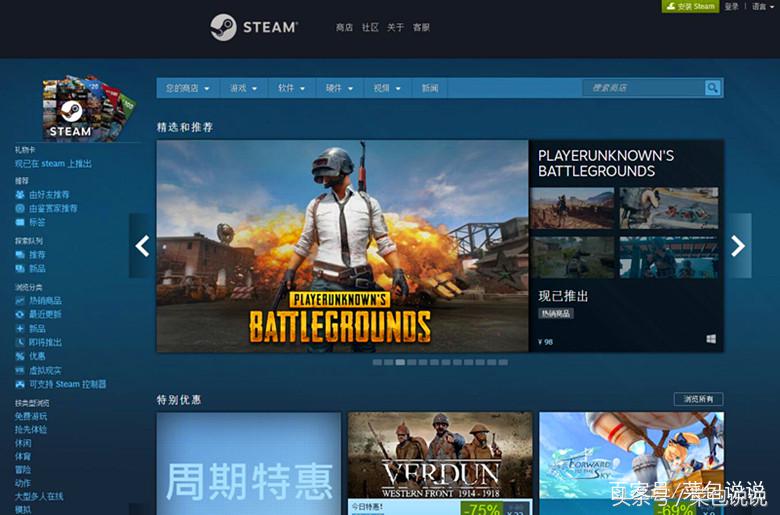The image size is (780, 515).
Task: Open the 免费游玩 genre link
Action: [x=31, y=416]
